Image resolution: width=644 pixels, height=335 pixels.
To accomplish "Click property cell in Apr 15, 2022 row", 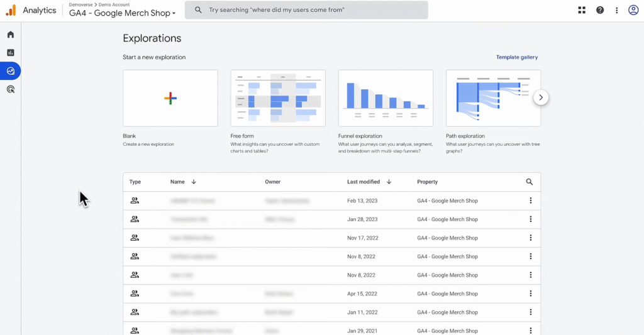I will coord(448,294).
